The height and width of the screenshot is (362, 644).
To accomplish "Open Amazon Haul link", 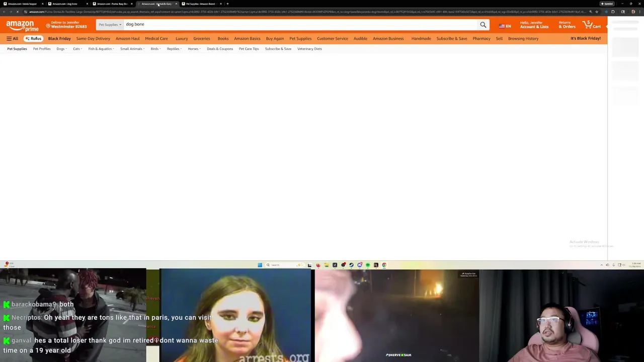I will click(127, 39).
